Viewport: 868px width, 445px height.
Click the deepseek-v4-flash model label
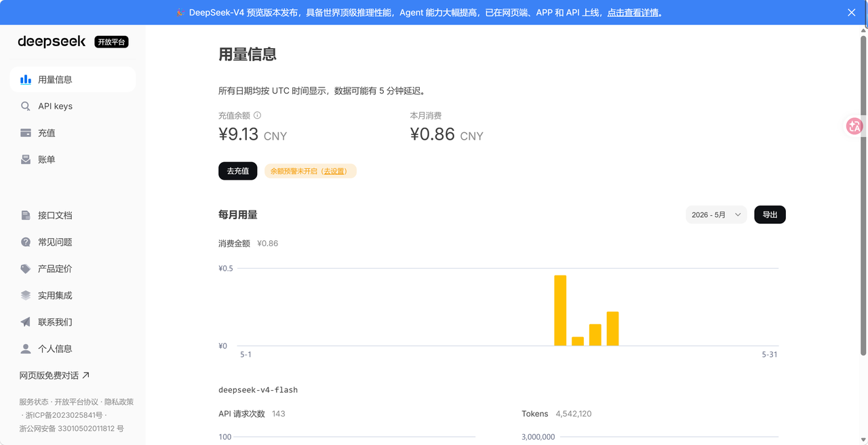[258, 390]
